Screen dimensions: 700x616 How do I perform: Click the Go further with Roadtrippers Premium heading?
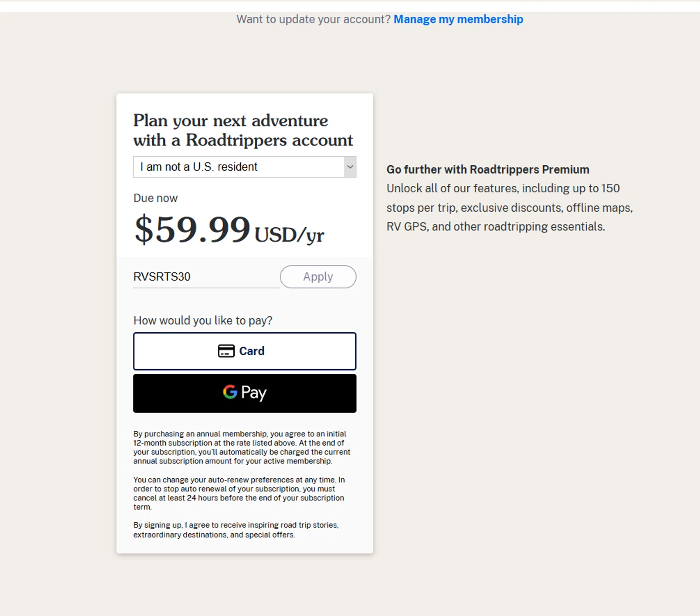click(488, 169)
